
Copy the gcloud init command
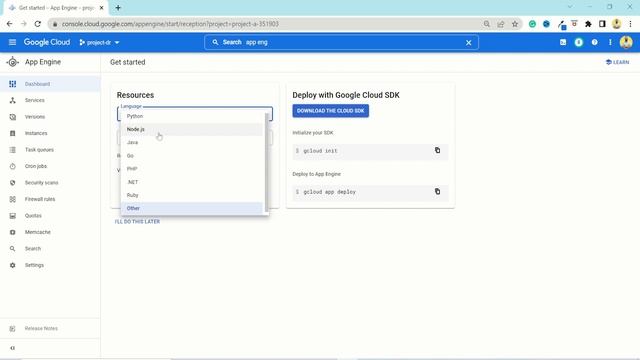point(437,150)
